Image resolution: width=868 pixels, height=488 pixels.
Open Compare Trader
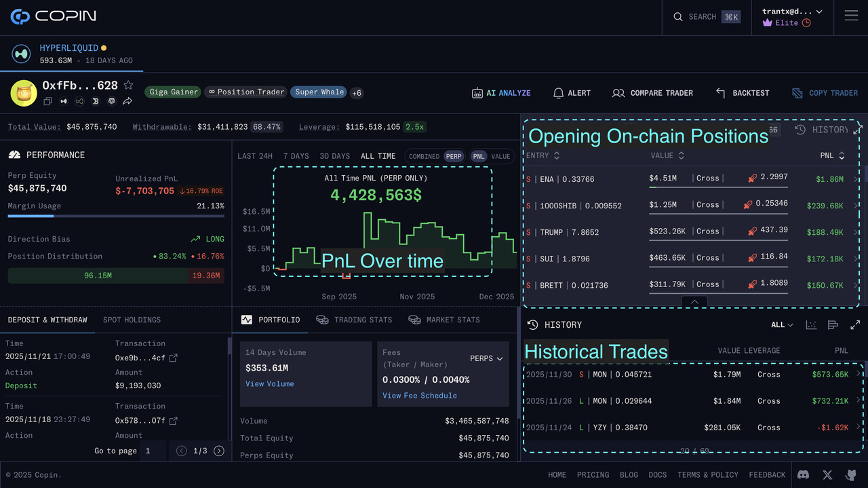652,93
